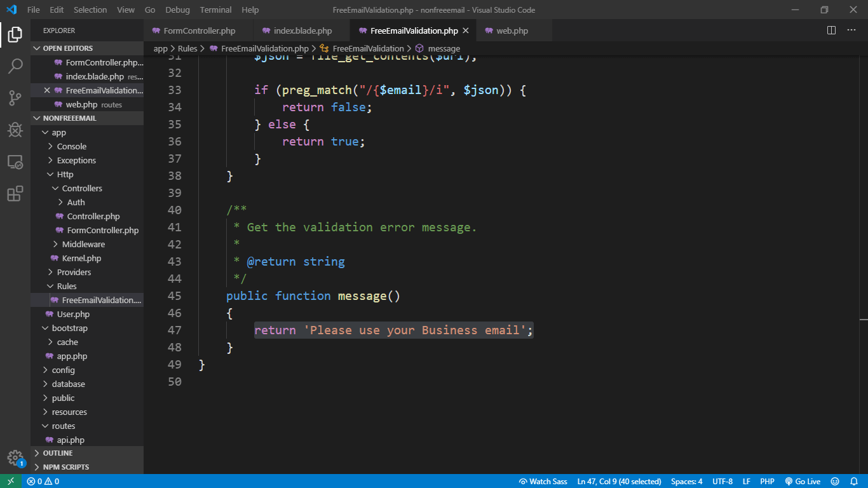This screenshot has height=488, width=868.
Task: Expand the Outline panel
Action: (57, 453)
